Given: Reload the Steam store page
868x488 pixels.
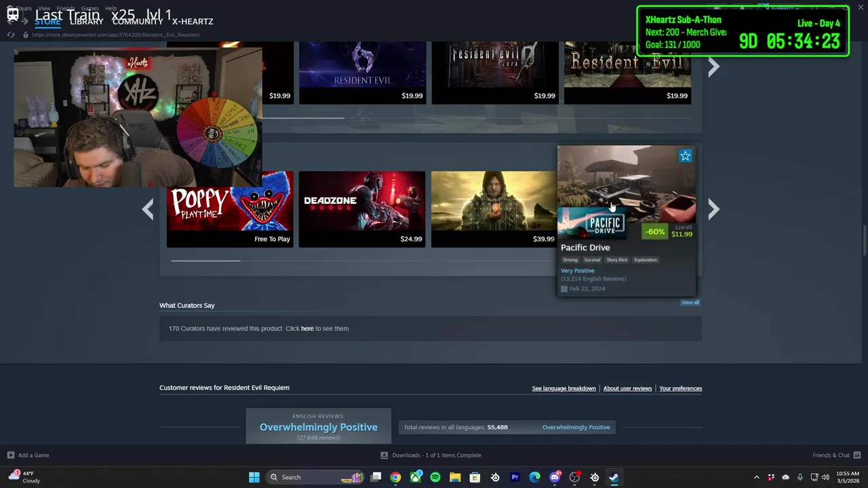Looking at the screenshot, I should tap(11, 35).
